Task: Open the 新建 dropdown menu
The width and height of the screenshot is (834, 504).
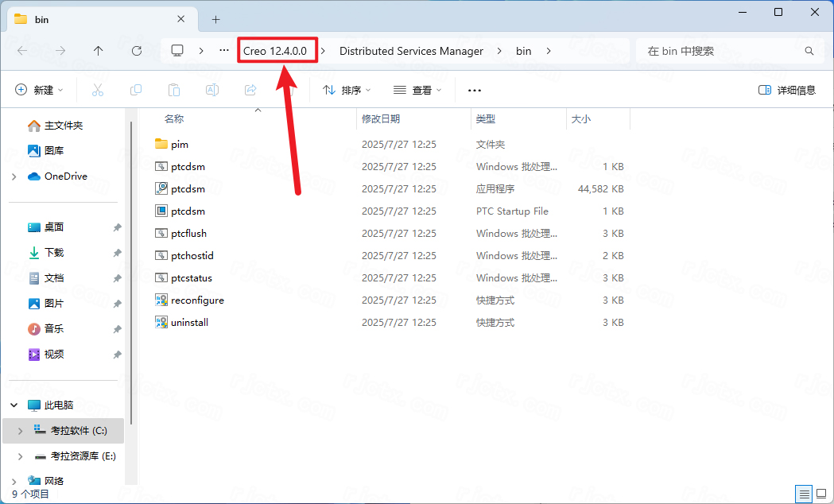Action: point(40,90)
